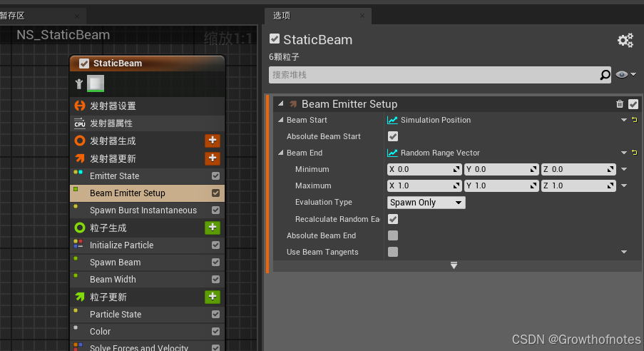This screenshot has width=644, height=351.
Task: Click Beam Emitter Setup header module icon
Action: click(x=293, y=104)
